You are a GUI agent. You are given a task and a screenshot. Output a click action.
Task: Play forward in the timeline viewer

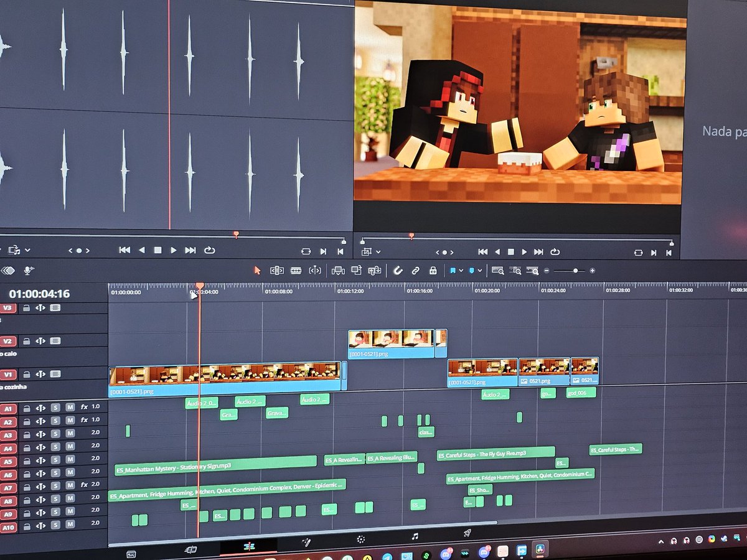point(524,252)
